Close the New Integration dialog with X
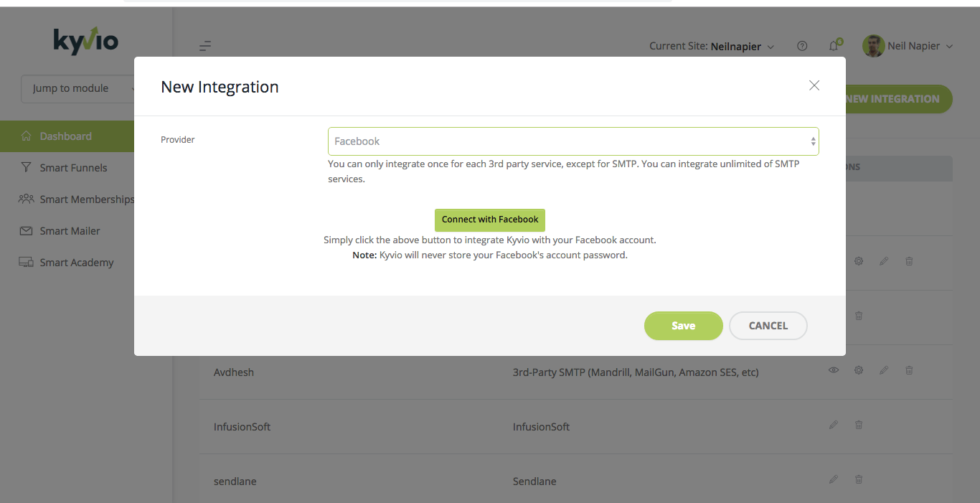The height and width of the screenshot is (503, 980). (x=814, y=85)
